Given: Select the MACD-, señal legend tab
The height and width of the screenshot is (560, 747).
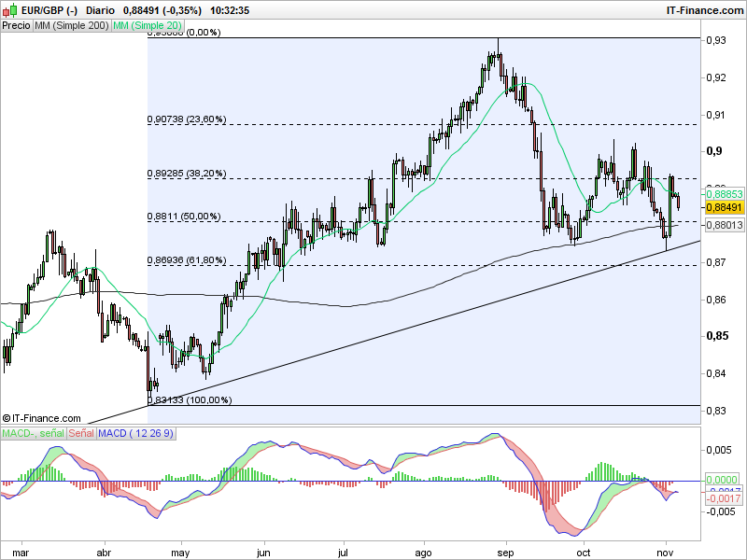Looking at the screenshot, I should click(x=34, y=433).
